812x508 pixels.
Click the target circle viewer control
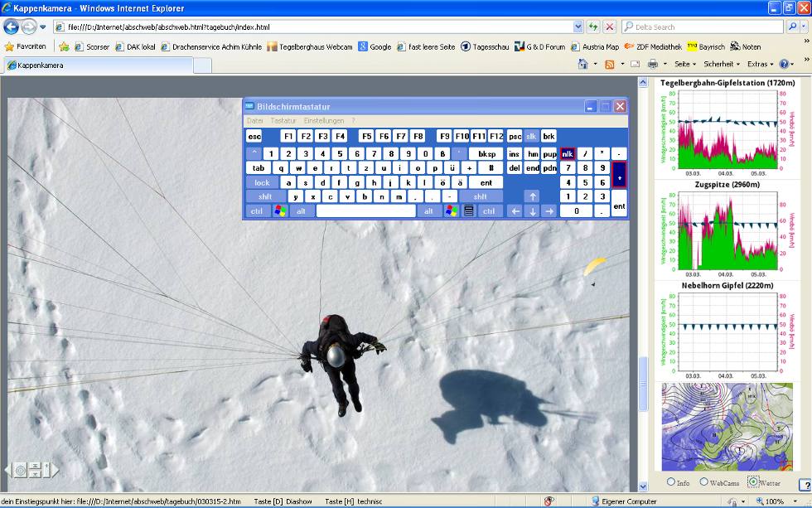[20, 470]
